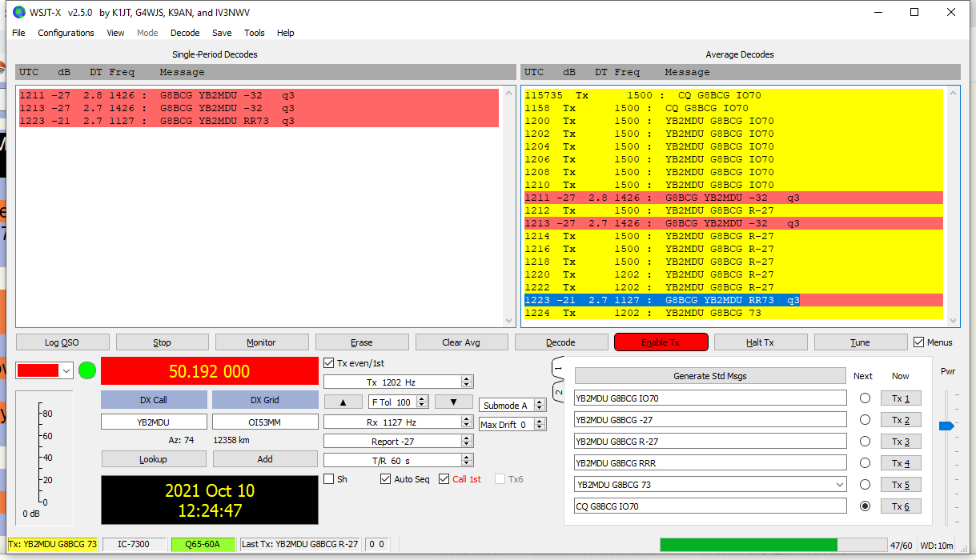Open the Decode menu
The width and height of the screenshot is (976, 560).
click(185, 33)
